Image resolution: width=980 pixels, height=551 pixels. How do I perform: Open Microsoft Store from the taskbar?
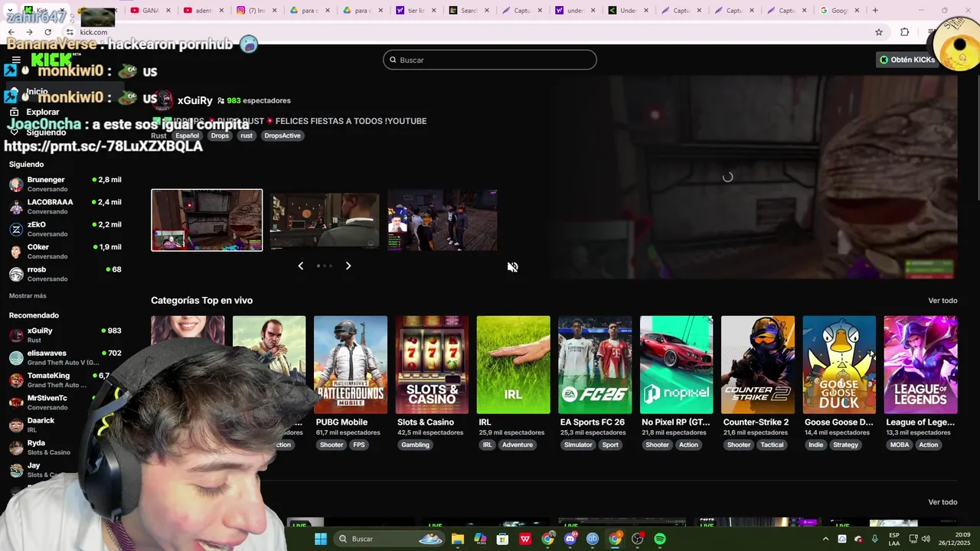(502, 539)
